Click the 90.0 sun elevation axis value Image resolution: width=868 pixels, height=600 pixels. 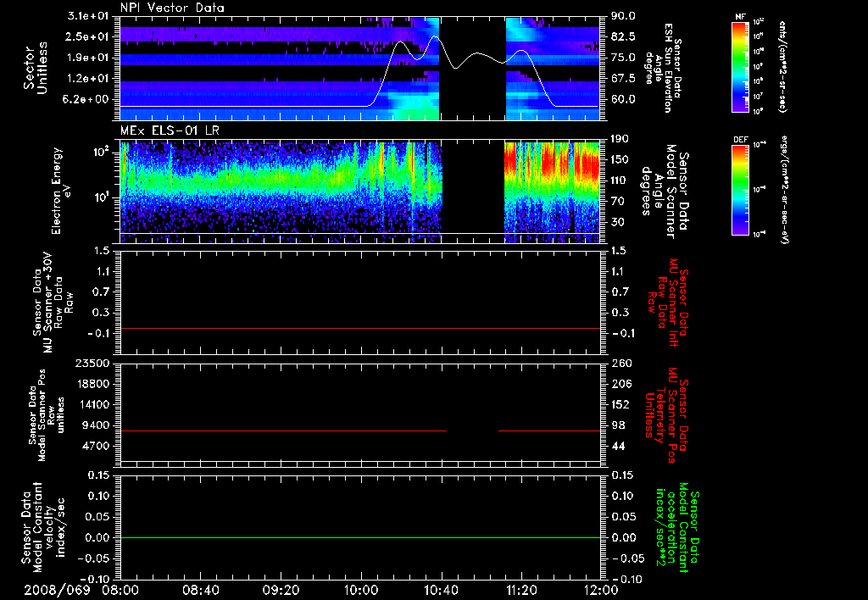click(x=623, y=16)
